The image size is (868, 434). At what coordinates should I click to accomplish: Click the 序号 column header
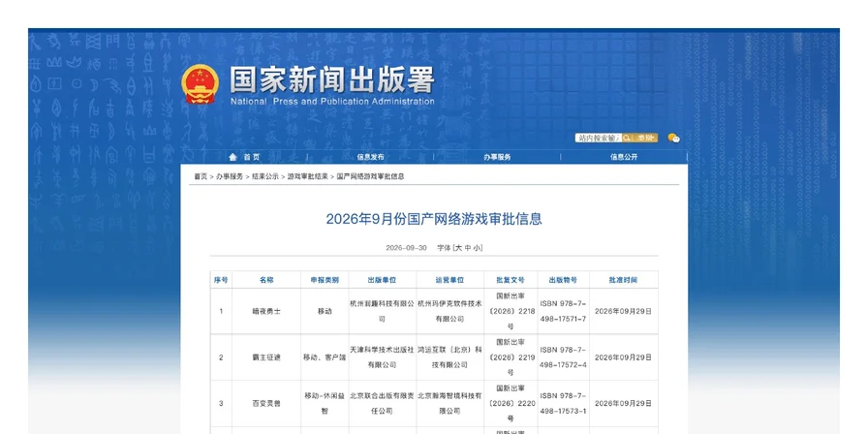[x=221, y=280]
